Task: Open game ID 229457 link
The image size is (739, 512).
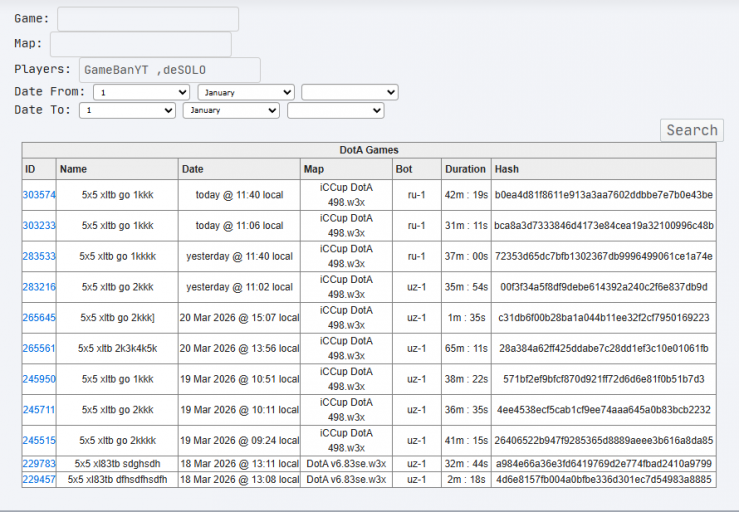Action: tap(39, 479)
